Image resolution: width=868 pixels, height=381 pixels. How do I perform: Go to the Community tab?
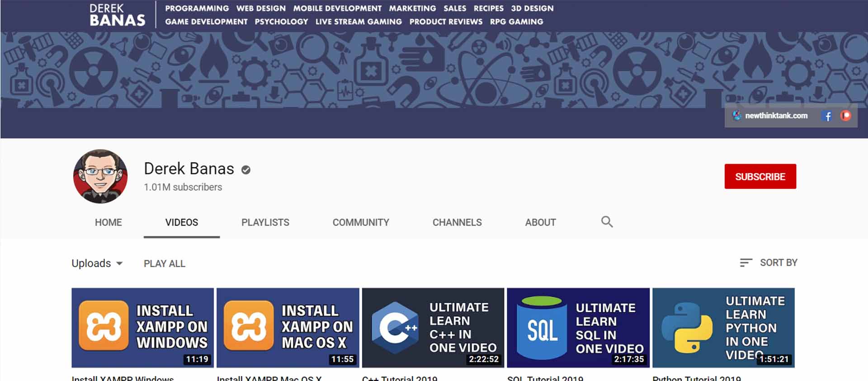[x=361, y=222]
